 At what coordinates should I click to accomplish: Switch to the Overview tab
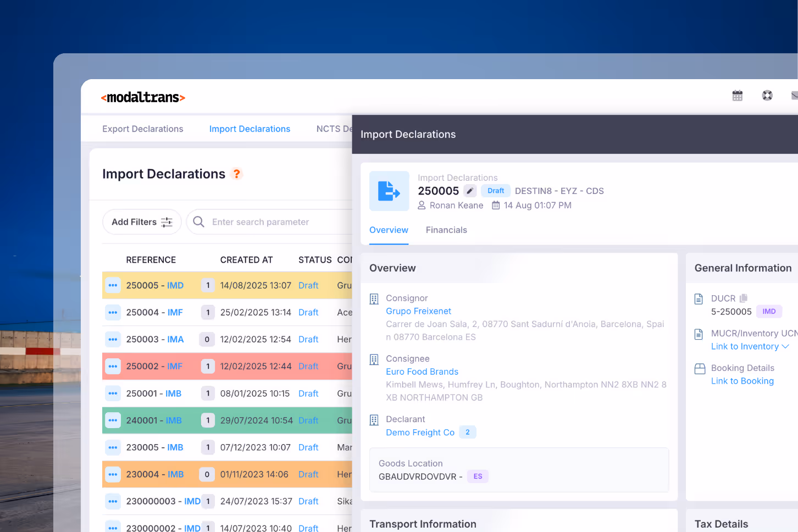pos(389,230)
